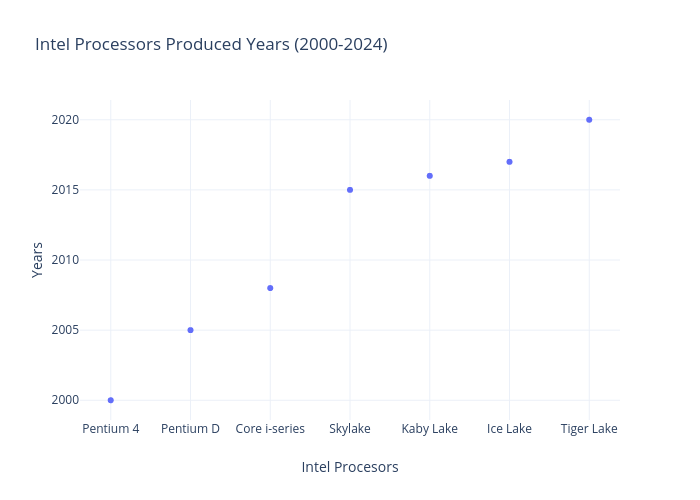The height and width of the screenshot is (500, 700).
Task: Click the 2005 y-axis tick label
Action: click(x=65, y=330)
